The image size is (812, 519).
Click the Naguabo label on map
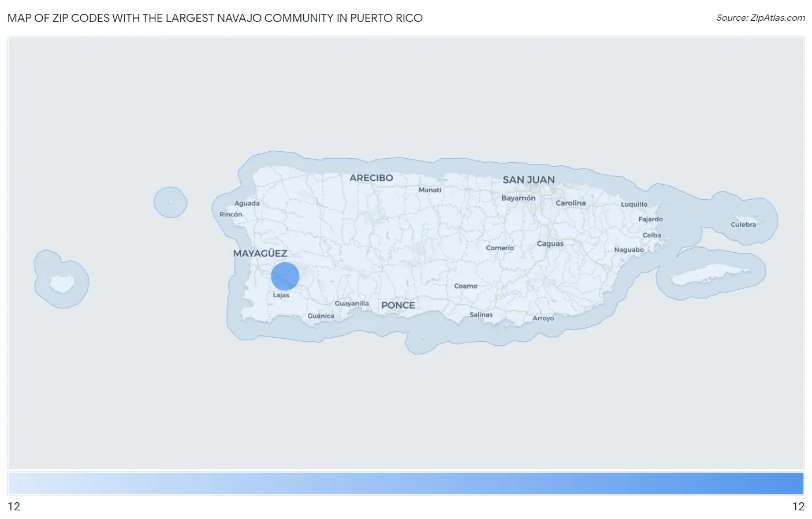coord(629,250)
